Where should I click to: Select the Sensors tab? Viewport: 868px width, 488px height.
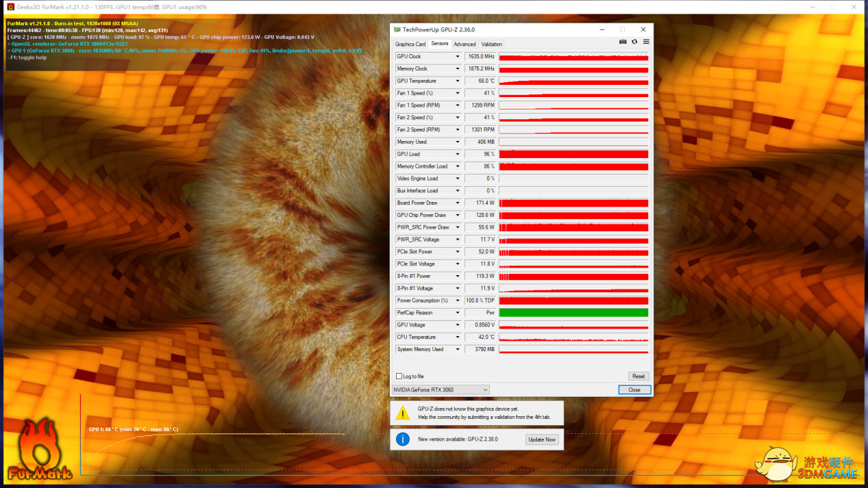pyautogui.click(x=440, y=44)
